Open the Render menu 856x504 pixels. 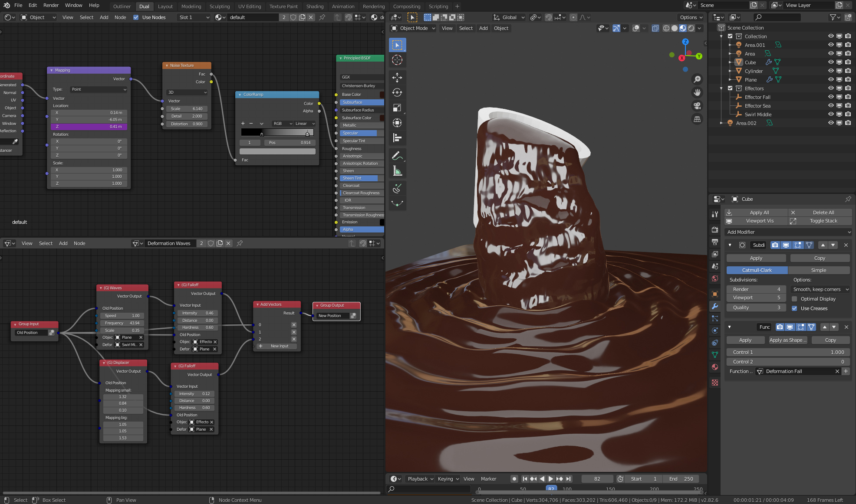point(51,5)
